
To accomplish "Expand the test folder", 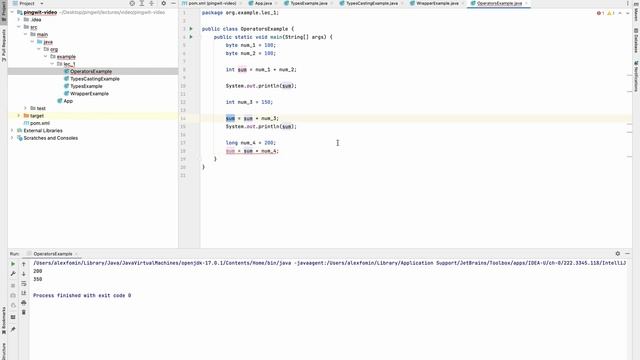I will click(25, 108).
